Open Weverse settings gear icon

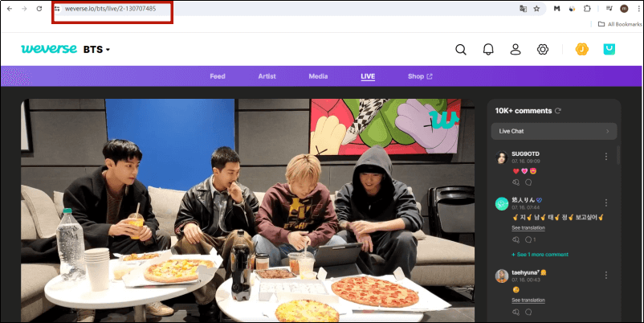pyautogui.click(x=543, y=50)
